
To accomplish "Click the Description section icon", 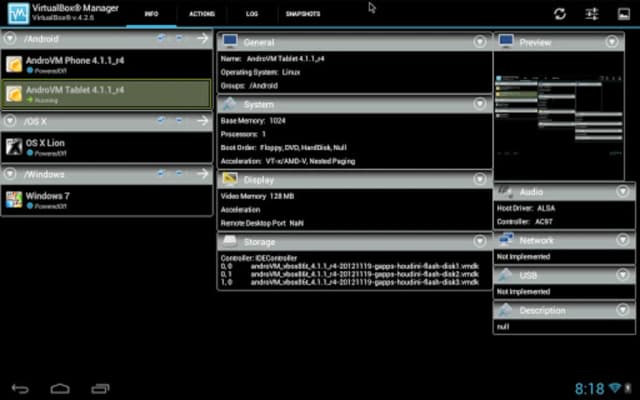I will point(505,310).
